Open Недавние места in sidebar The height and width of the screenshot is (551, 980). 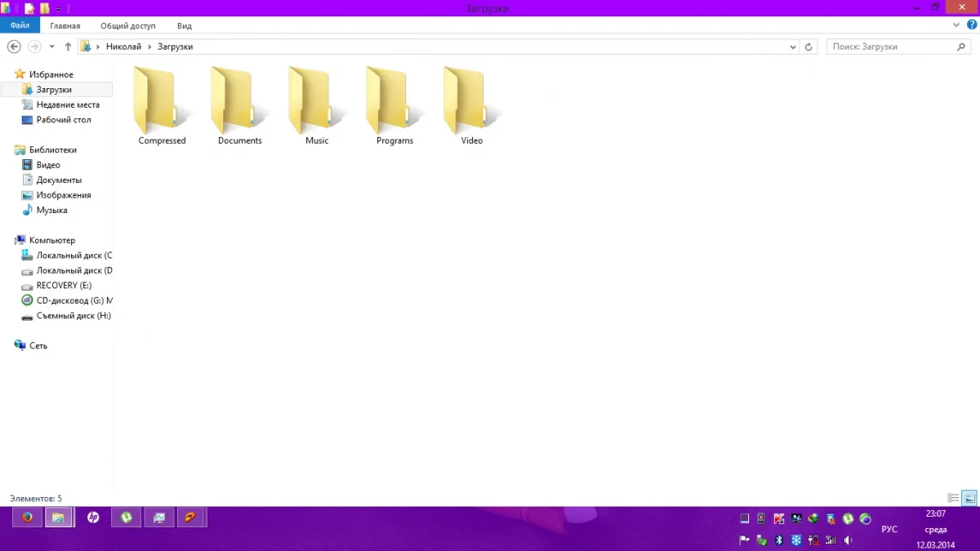(x=60, y=104)
